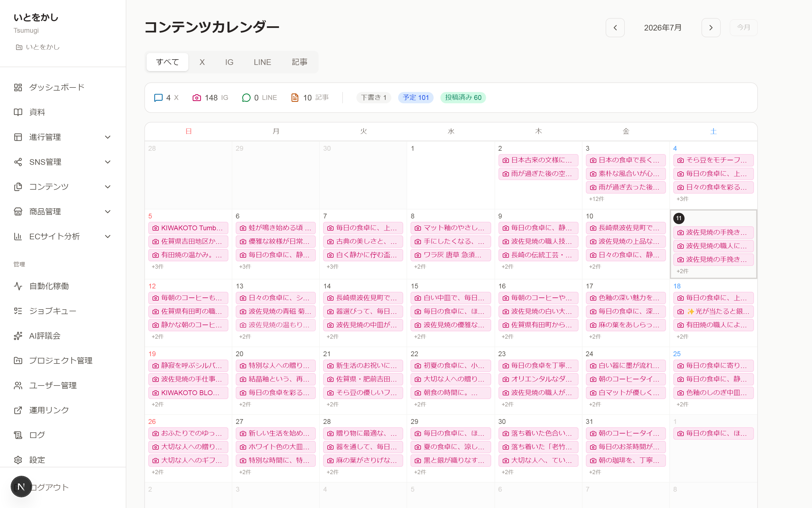
Task: Click the 今月 button
Action: [x=743, y=28]
